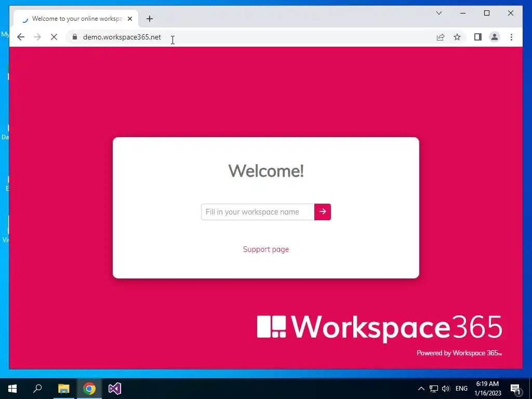Maximize the Chrome window
The image size is (532, 399).
pos(486,13)
